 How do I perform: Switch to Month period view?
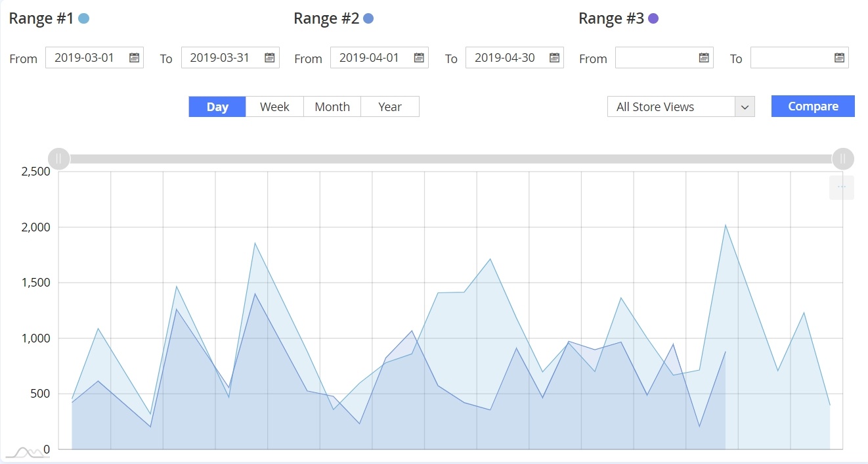coord(332,107)
